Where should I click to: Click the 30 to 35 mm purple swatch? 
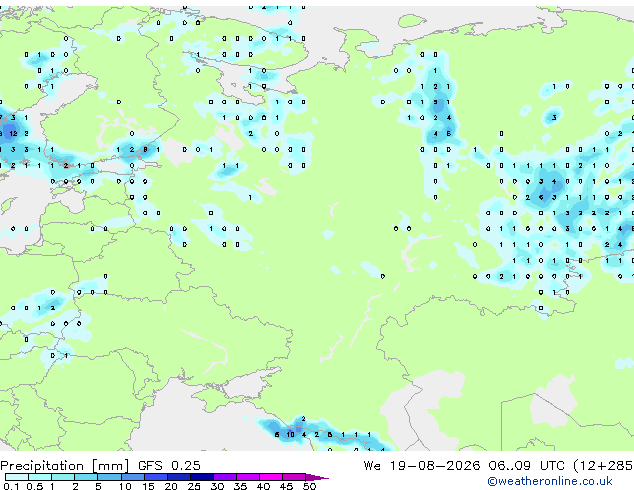(225, 477)
